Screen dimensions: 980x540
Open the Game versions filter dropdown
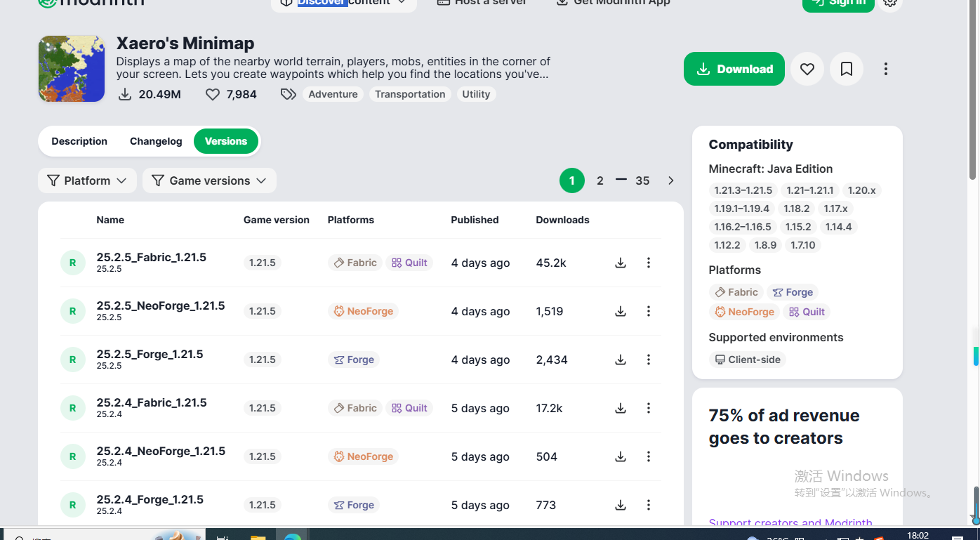[x=209, y=180]
